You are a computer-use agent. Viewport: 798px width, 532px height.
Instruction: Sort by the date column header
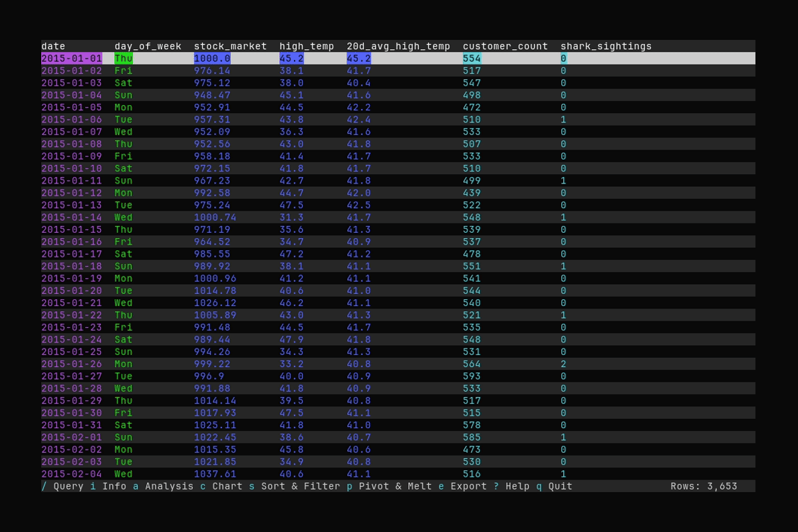pos(53,46)
